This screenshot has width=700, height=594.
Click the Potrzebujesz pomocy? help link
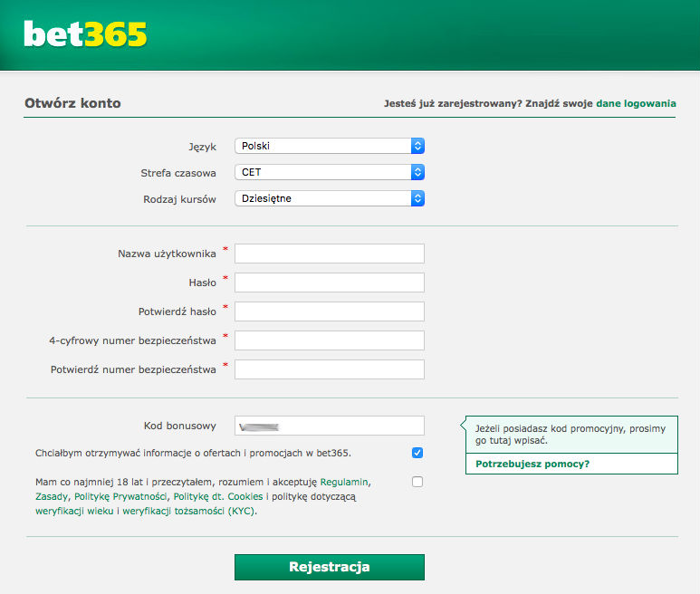pos(532,465)
